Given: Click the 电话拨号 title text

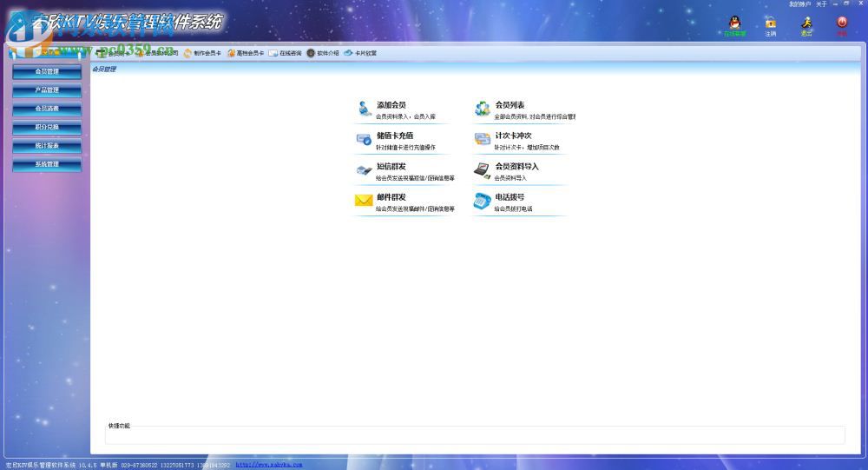Looking at the screenshot, I should pos(510,197).
